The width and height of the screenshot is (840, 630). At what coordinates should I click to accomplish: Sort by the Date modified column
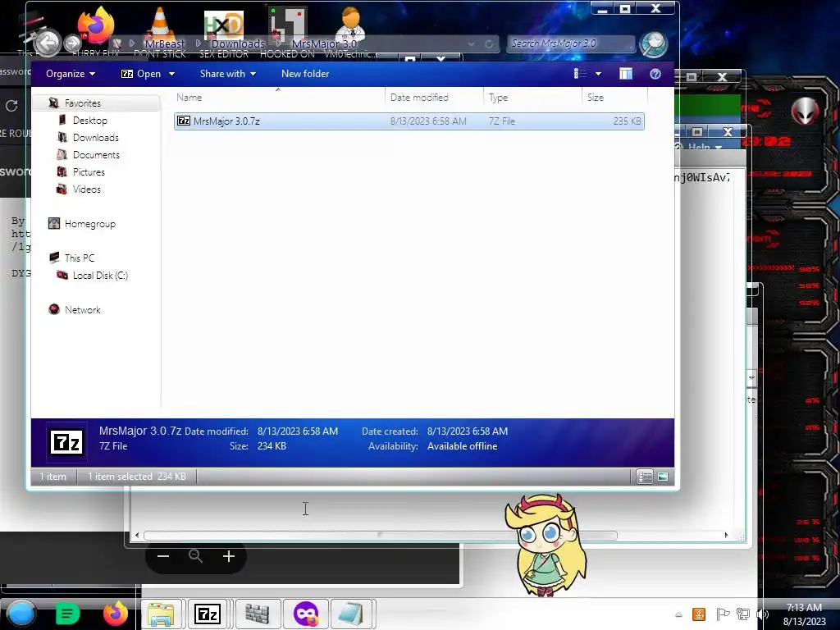434,98
